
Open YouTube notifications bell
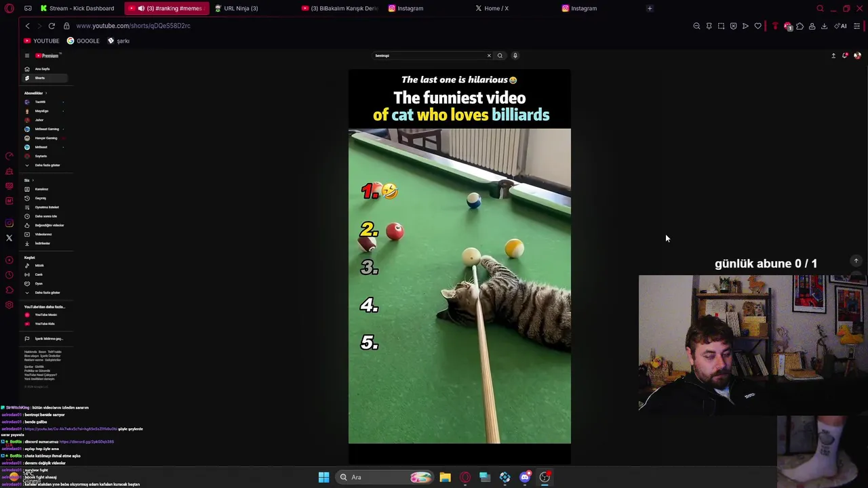(845, 56)
